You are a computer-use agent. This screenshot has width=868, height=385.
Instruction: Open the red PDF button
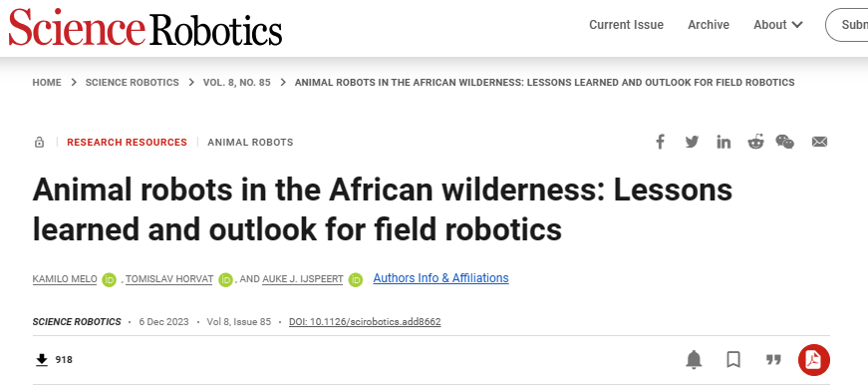point(814,360)
